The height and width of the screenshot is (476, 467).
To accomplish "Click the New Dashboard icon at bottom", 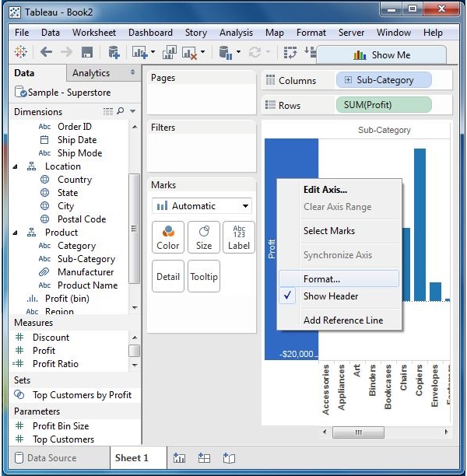I will [204, 458].
